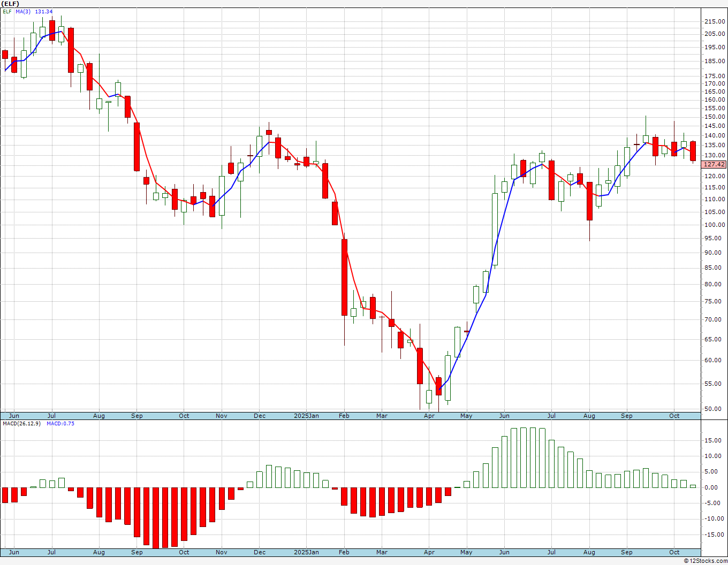Click the 195.00 price axis label

[715, 47]
